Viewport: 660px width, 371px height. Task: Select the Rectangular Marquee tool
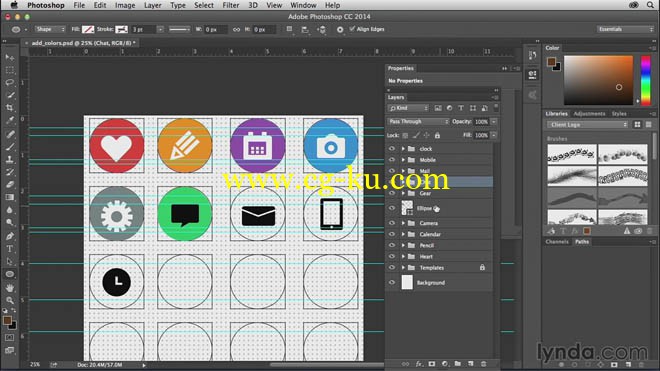(10, 70)
